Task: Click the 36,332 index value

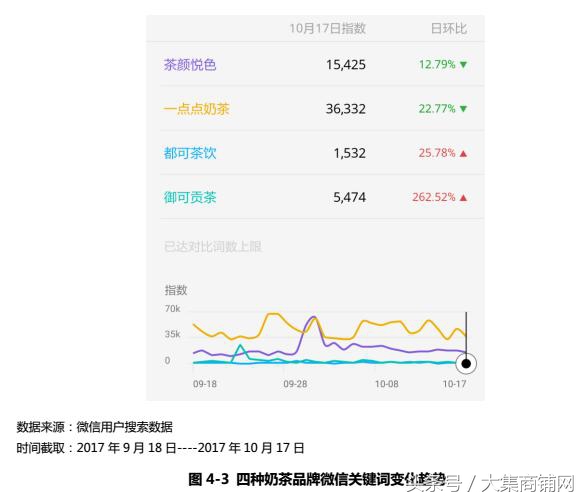Action: [x=346, y=109]
